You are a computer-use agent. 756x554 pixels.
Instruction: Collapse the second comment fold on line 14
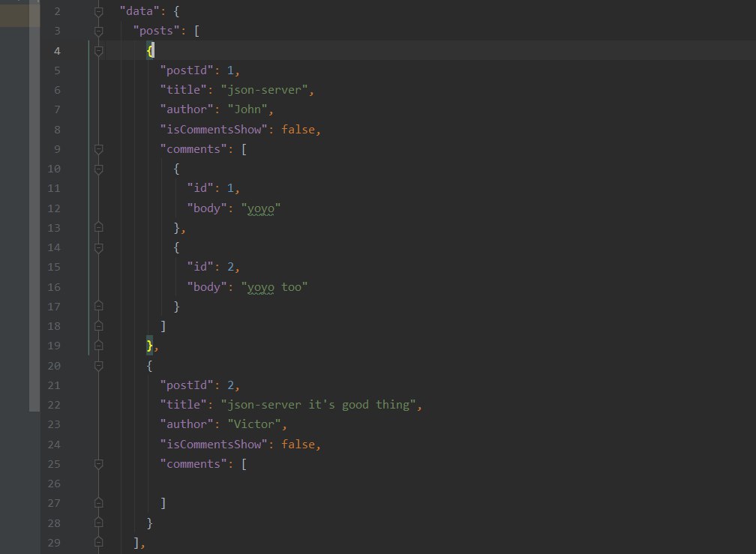pyautogui.click(x=98, y=247)
